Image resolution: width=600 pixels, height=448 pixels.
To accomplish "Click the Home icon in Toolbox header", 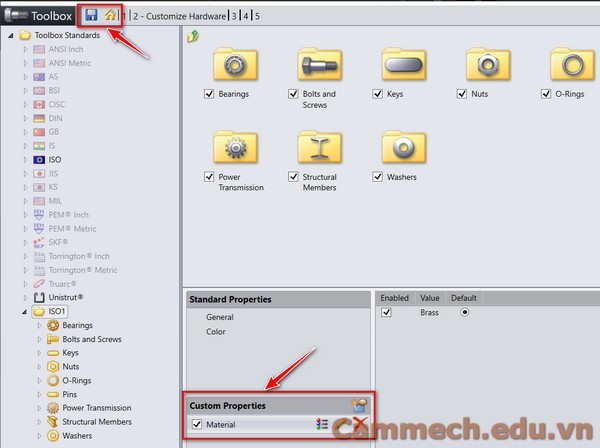I will (x=110, y=15).
